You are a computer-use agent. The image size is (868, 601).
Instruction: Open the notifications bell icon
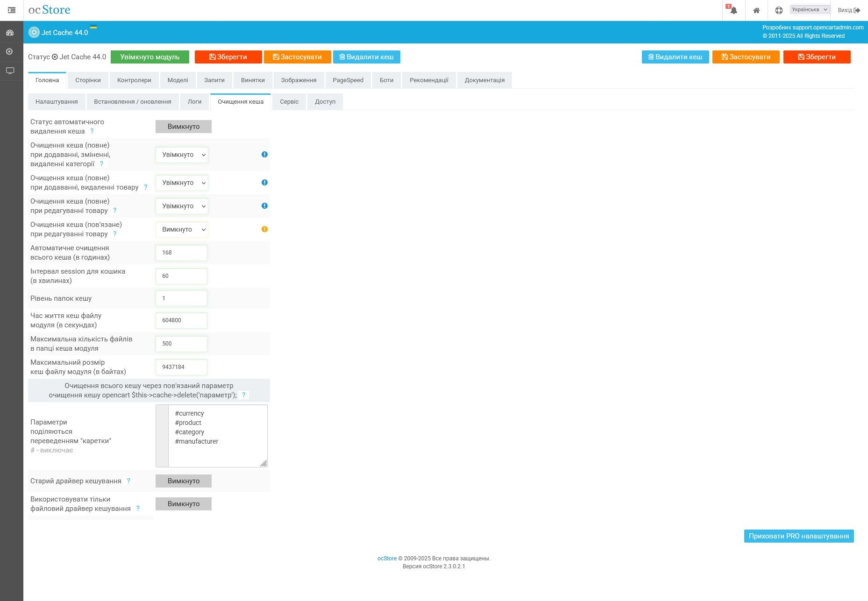(x=733, y=10)
